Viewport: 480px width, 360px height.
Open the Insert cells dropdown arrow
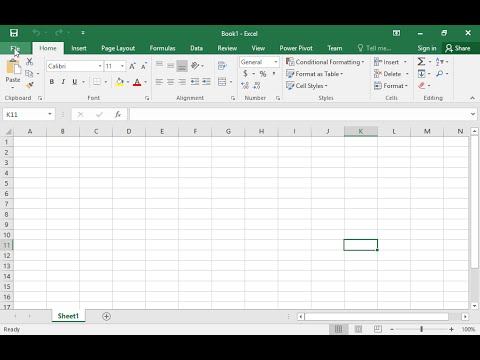pyautogui.click(x=405, y=62)
